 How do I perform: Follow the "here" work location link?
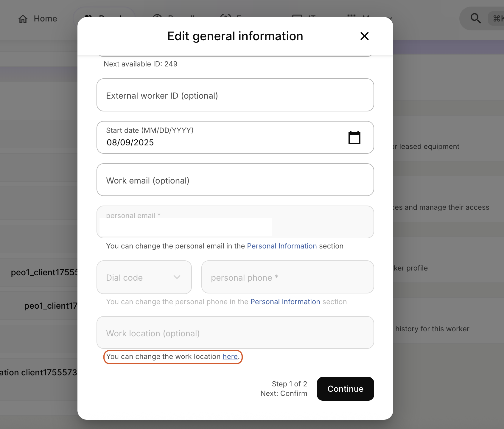click(230, 357)
